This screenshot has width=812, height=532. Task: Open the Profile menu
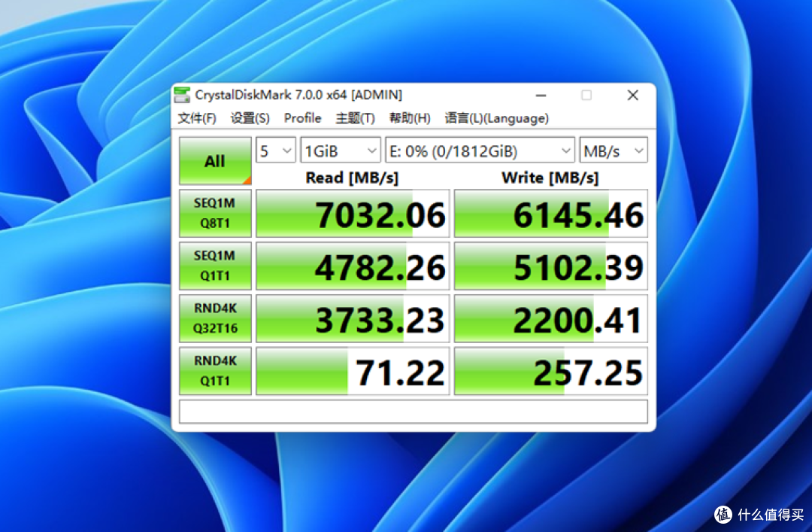coord(302,118)
